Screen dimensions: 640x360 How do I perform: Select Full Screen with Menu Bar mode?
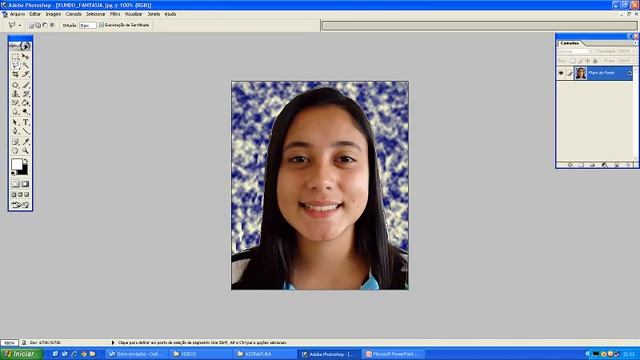coord(20,195)
